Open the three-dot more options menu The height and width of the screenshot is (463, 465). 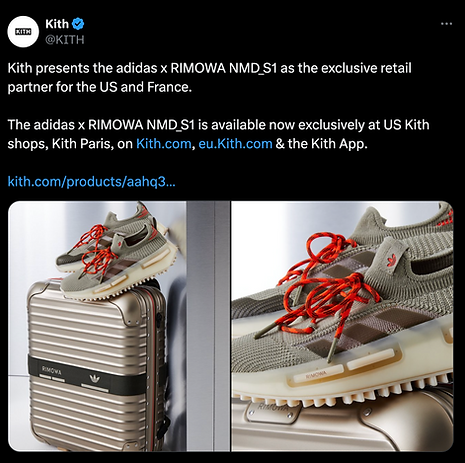446,24
